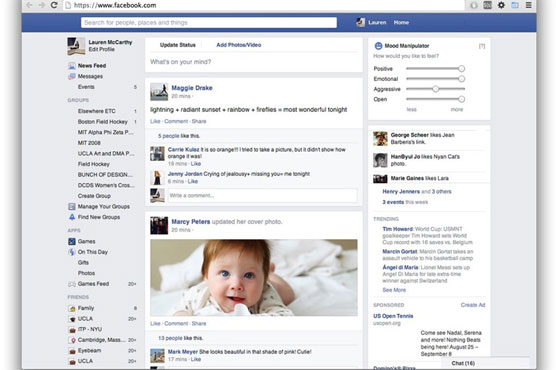This screenshot has height=370, width=556.
Task: Click the Mood Manipulator smiley icon
Action: point(378,46)
